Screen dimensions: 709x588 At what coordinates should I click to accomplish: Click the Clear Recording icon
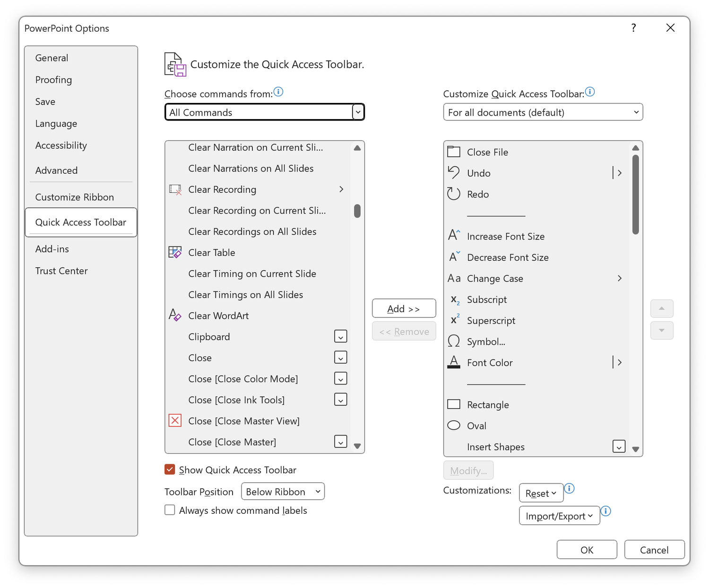[x=175, y=189]
